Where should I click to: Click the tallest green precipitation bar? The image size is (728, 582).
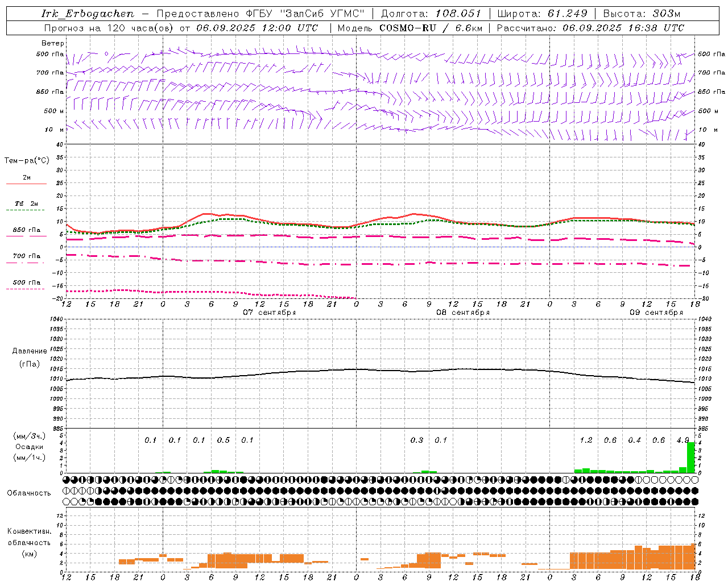[x=691, y=457]
